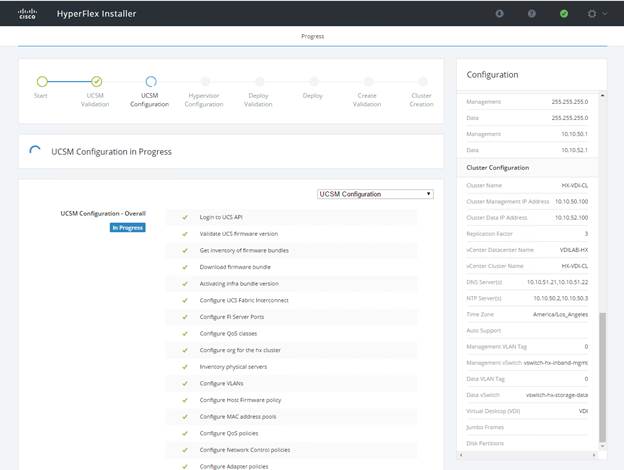Image resolution: width=624 pixels, height=470 pixels.
Task: Select 'Configure QoS classes' task text
Action: (228, 333)
